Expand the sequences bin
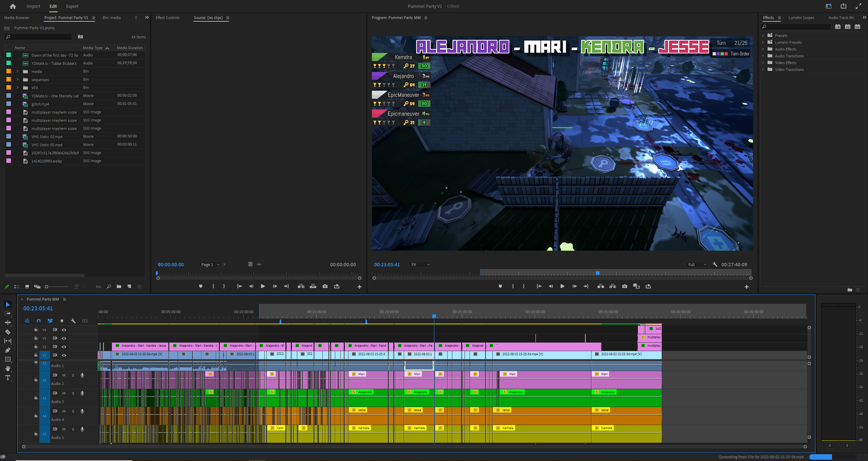This screenshot has height=461, width=868. [18, 79]
